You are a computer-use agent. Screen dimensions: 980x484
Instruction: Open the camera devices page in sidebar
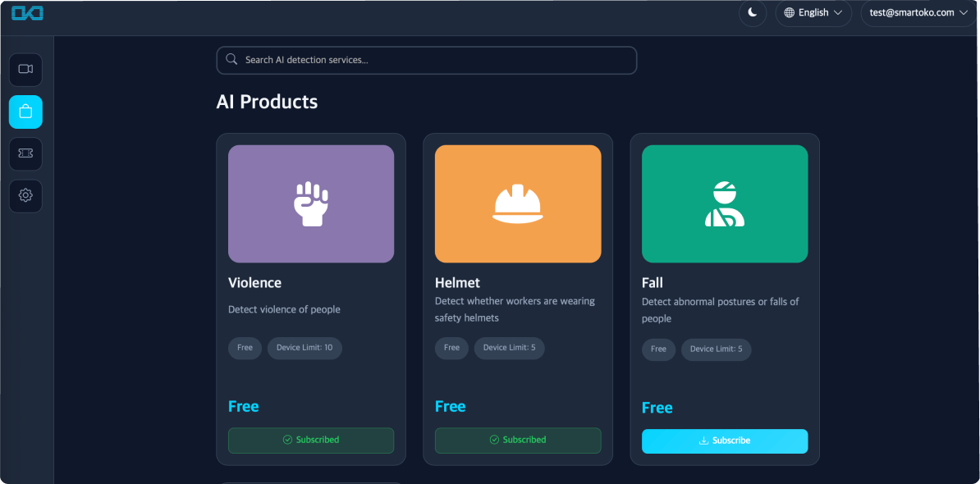(25, 70)
